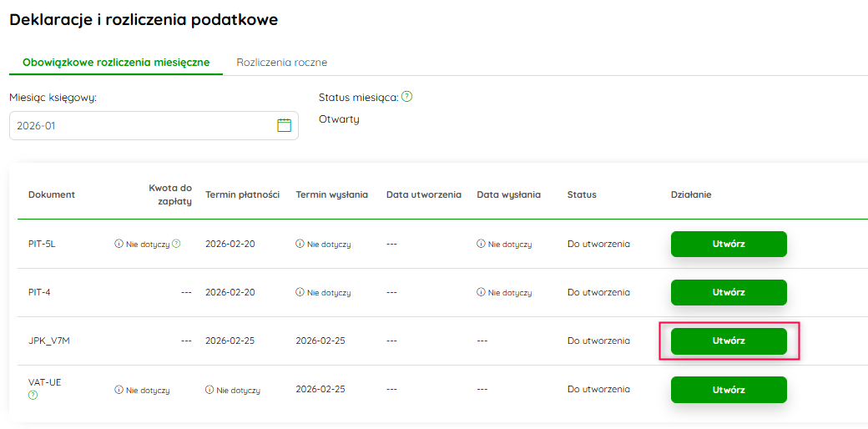Click the Data wysłania column header
The image size is (868, 429).
coord(509,194)
